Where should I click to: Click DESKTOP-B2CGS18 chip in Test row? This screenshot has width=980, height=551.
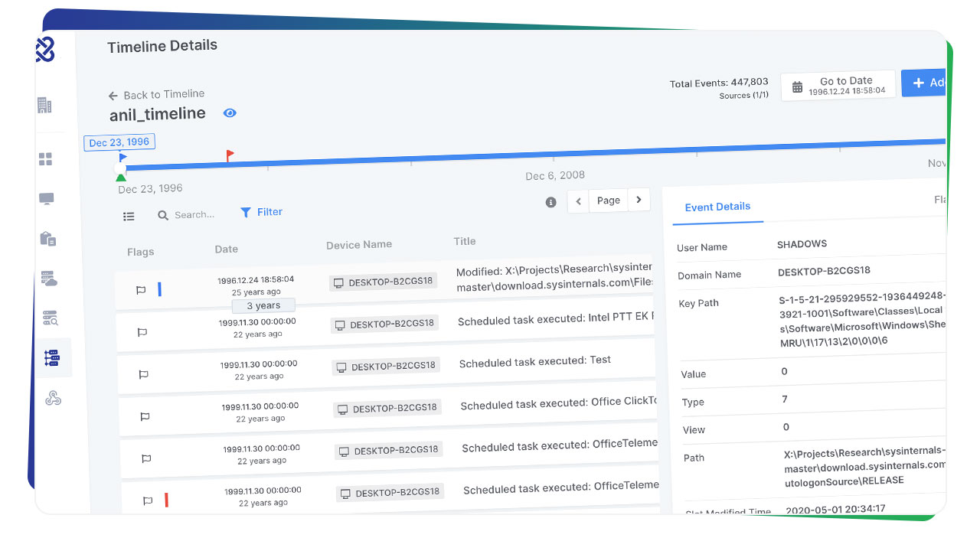(385, 366)
